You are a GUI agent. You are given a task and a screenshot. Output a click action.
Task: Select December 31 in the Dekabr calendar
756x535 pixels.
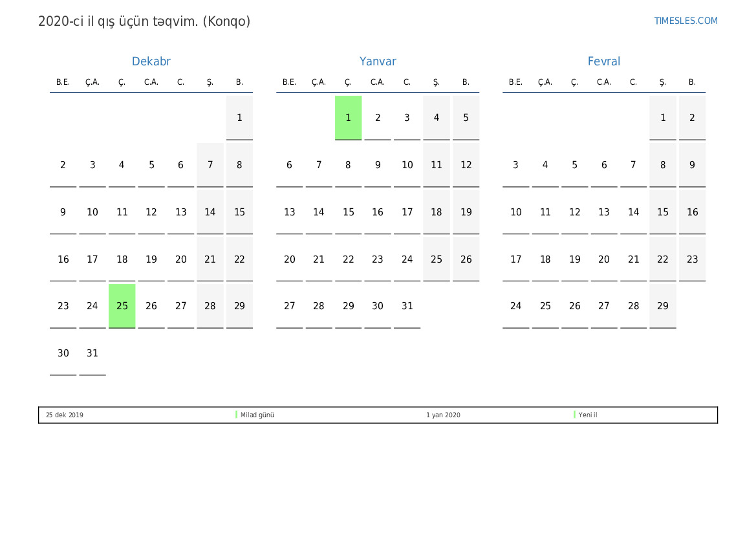click(x=92, y=353)
